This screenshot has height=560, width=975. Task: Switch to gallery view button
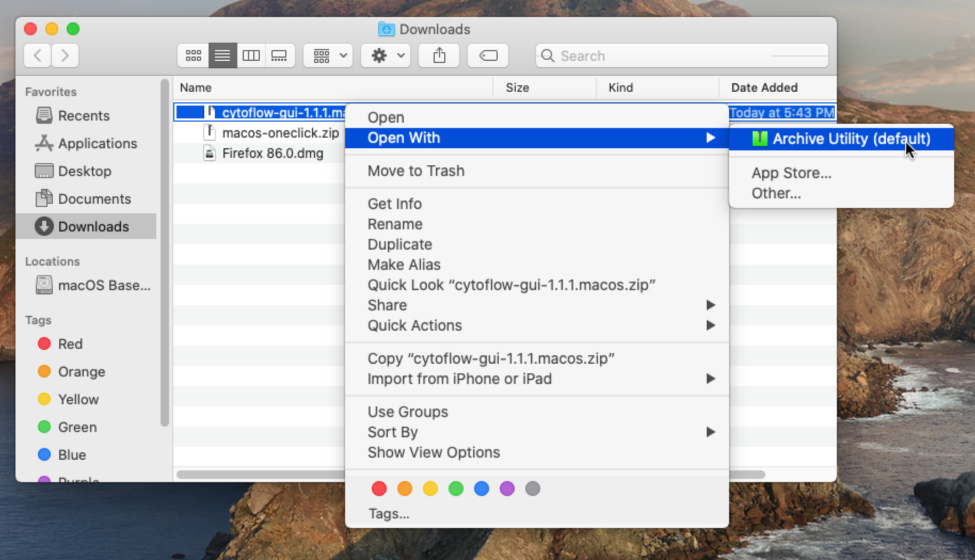[279, 55]
